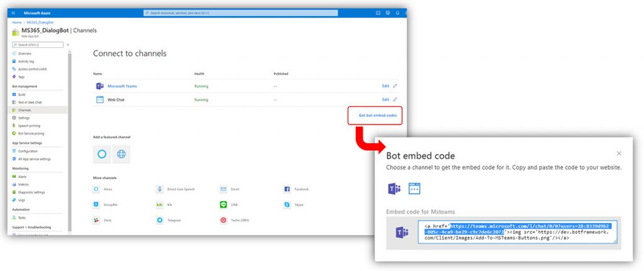This screenshot has width=644, height=271.
Task: Click Get bot embed codes link
Action: click(x=377, y=115)
